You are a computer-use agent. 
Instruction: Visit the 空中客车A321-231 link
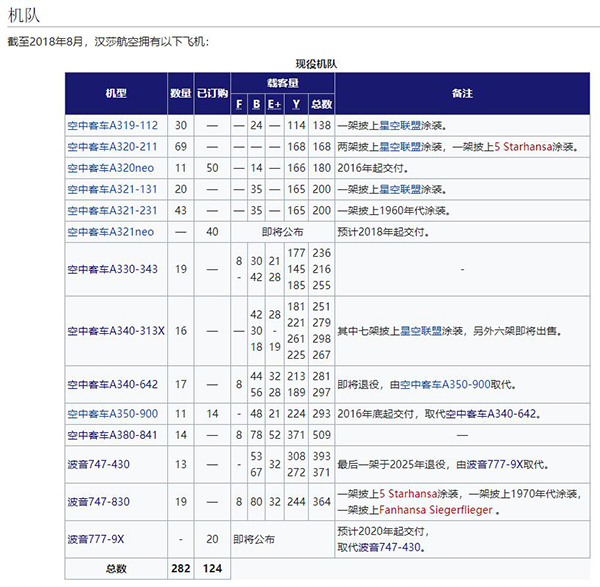coord(112,210)
